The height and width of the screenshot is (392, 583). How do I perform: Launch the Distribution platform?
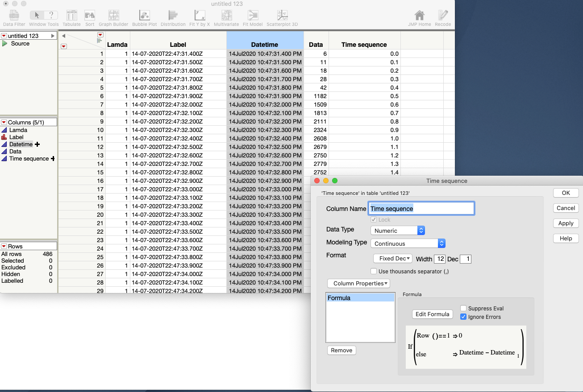coord(173,16)
